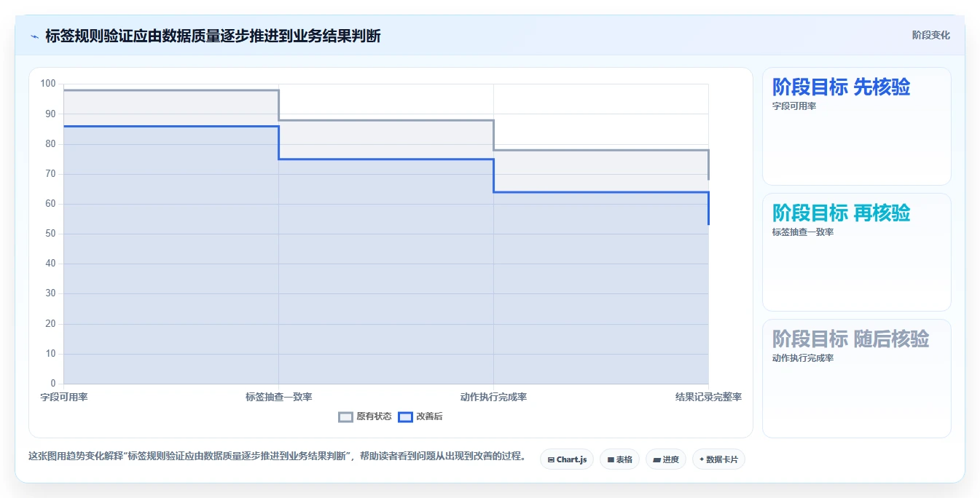Screen dimensions: 980x498
Task: Open the 阶段目标 再核验 card
Action: click(x=856, y=253)
